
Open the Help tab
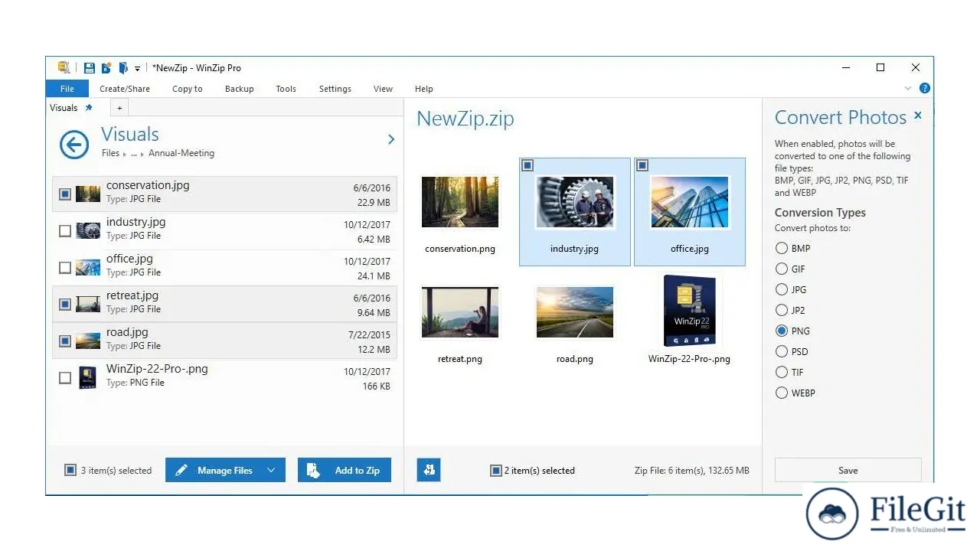pos(423,89)
